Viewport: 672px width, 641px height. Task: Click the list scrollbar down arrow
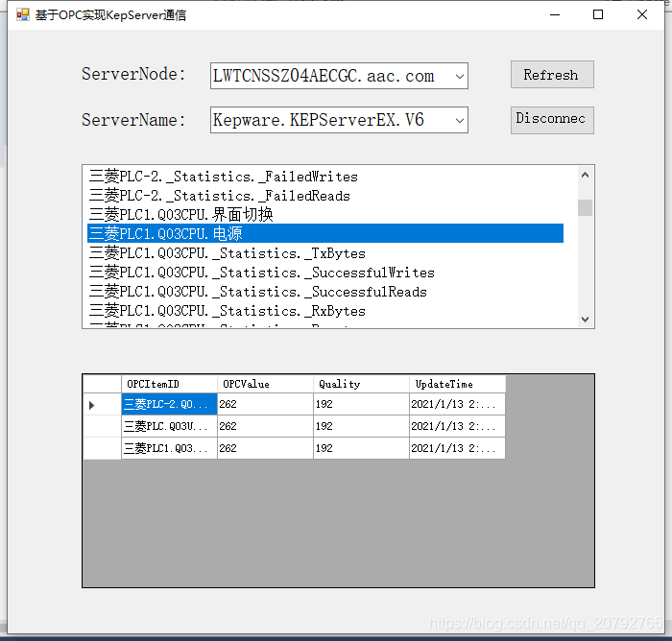point(585,320)
